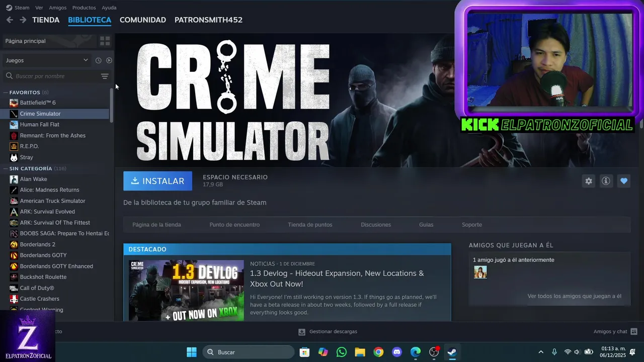Click ready-to-play filter icon
The width and height of the screenshot is (644, 362).
[109, 60]
